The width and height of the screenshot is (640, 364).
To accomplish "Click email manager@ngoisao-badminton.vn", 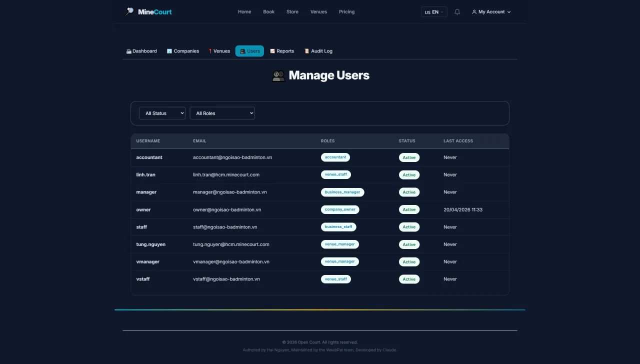I will pyautogui.click(x=230, y=192).
